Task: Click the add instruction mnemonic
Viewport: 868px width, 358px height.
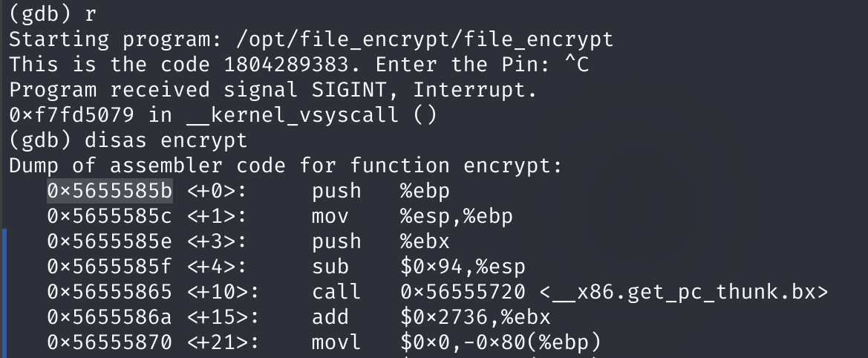Action: (x=330, y=317)
